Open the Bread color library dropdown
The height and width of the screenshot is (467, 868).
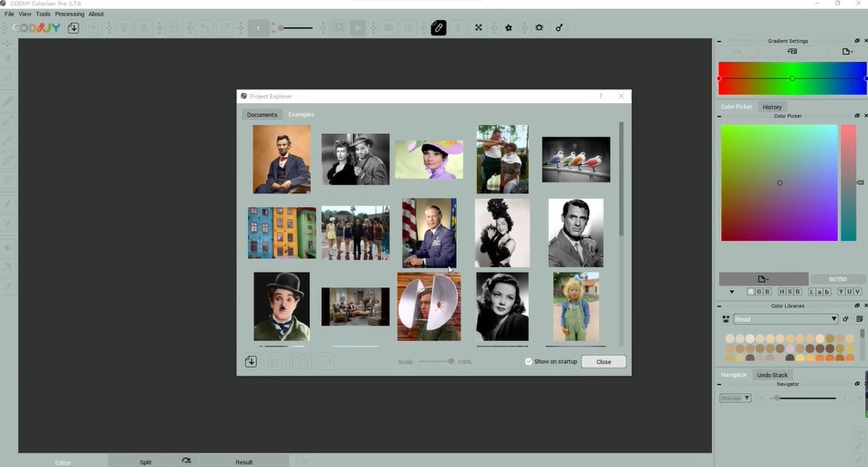click(785, 319)
